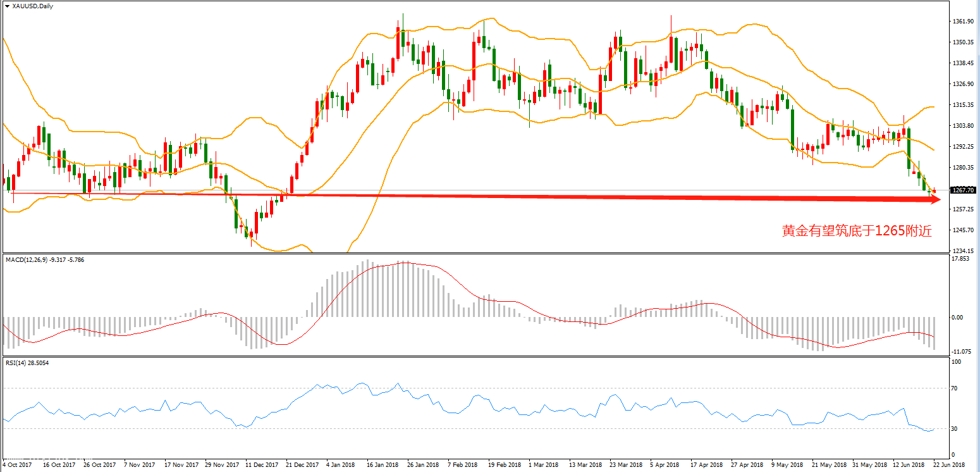
Task: Click the 13 Mar 2018 date label
Action: click(x=585, y=465)
